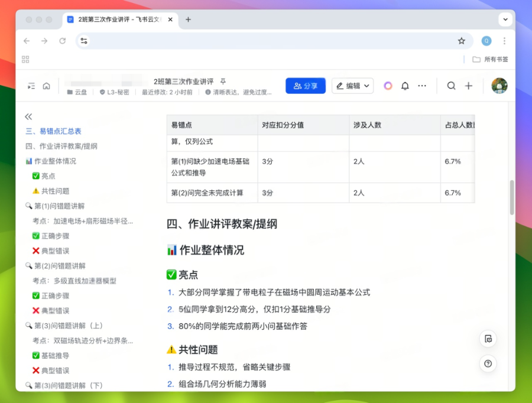
Task: Toggle Feishu sidebar navigation icon
Action: point(31,86)
